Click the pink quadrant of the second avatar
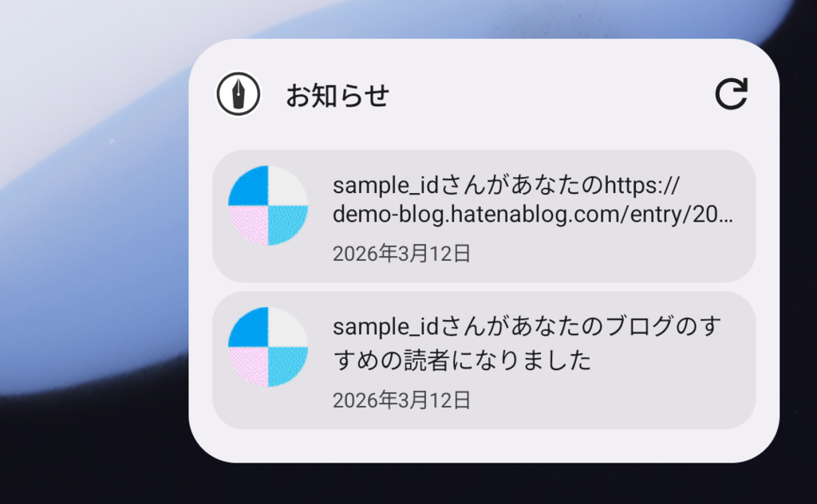817x504 pixels. coord(249,366)
